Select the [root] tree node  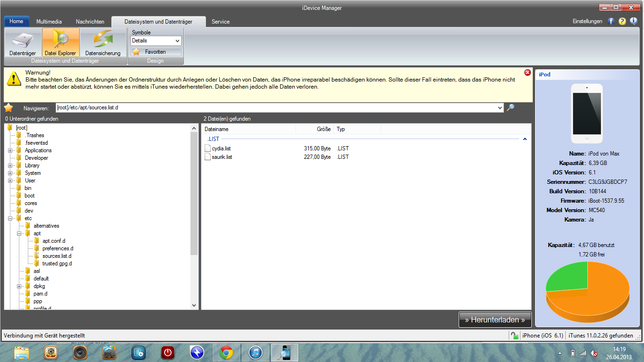tap(21, 128)
